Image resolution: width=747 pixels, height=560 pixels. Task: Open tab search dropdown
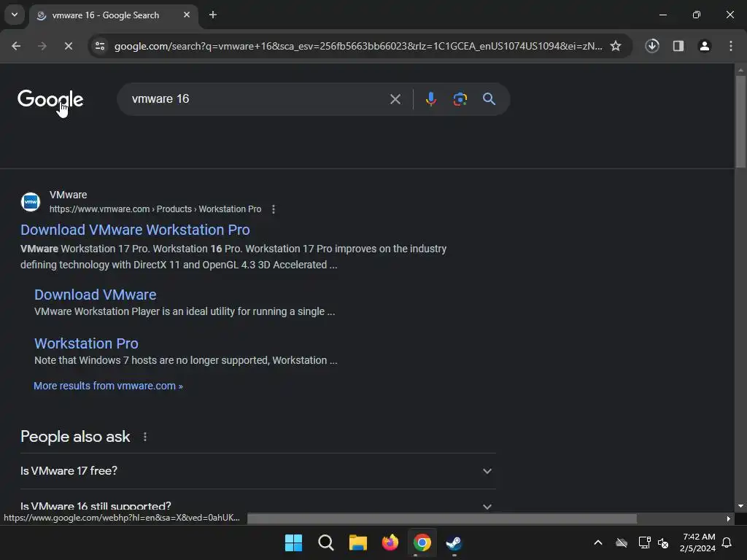15,15
